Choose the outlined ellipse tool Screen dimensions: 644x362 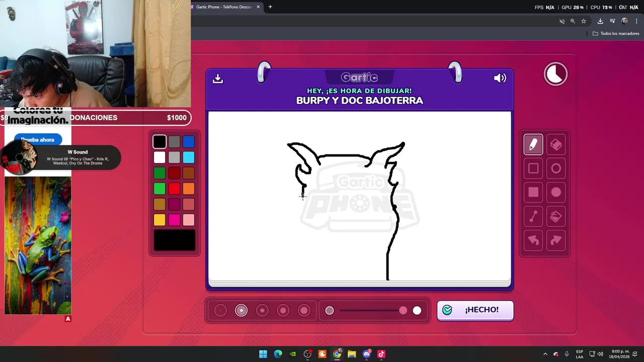(556, 168)
